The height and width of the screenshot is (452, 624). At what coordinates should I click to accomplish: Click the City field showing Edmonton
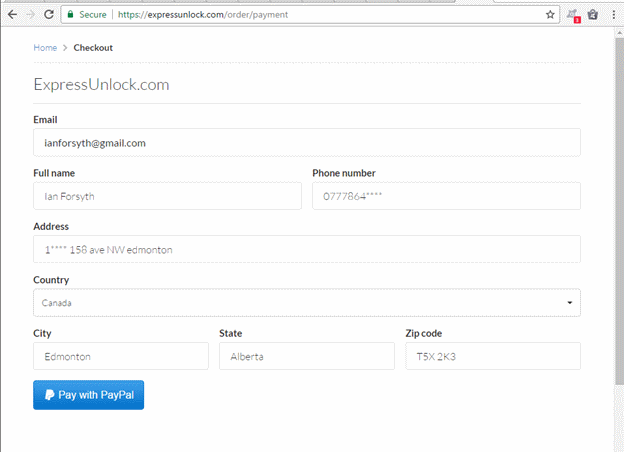[121, 356]
